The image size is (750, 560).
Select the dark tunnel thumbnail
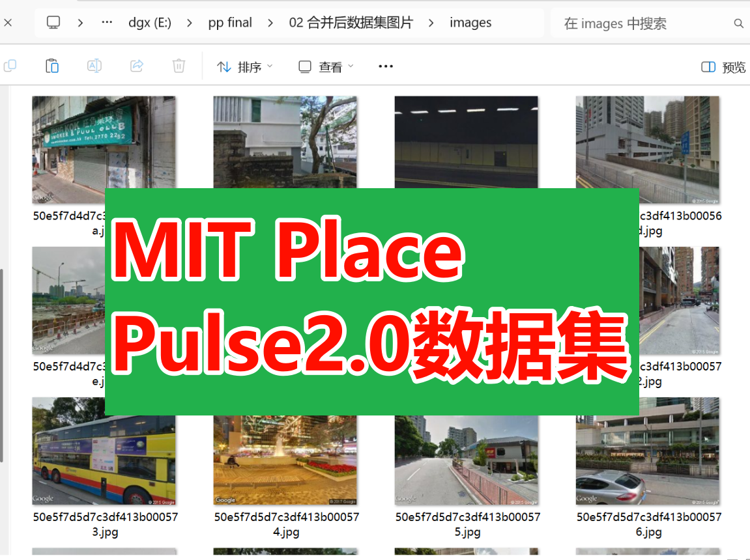coord(466,142)
